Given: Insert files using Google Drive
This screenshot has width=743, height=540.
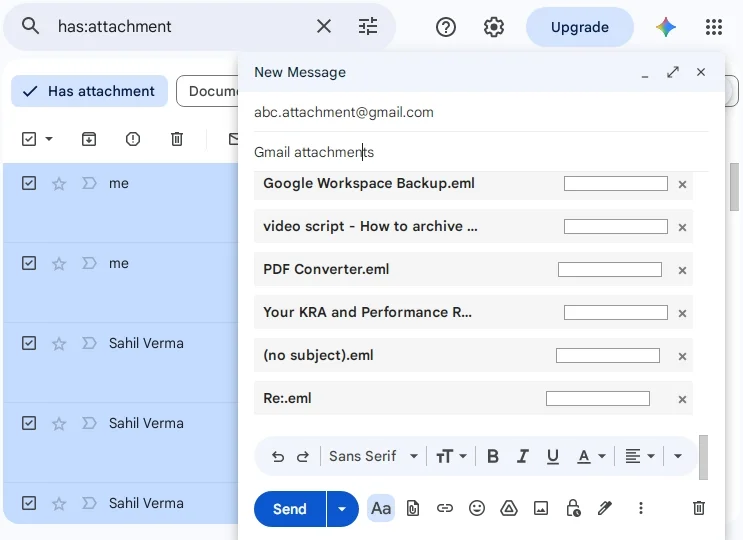Looking at the screenshot, I should pos(508,509).
